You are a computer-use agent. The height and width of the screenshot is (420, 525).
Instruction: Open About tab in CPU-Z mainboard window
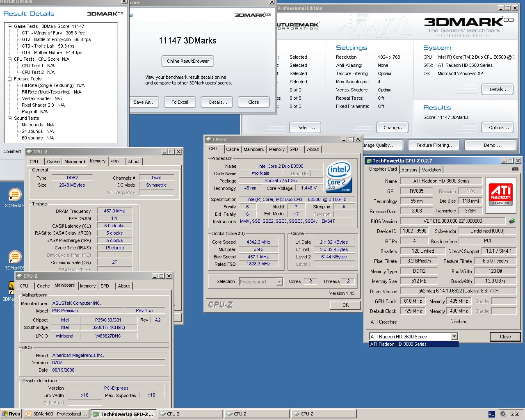click(124, 286)
